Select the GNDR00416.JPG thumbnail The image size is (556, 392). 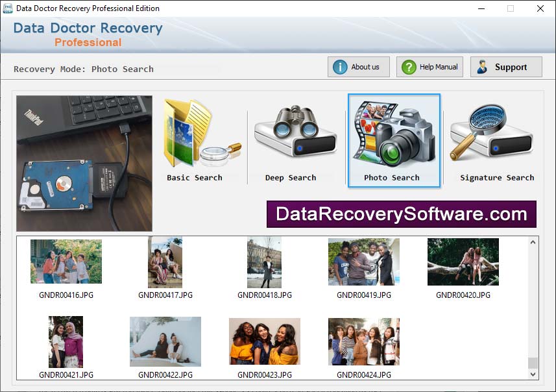66,262
